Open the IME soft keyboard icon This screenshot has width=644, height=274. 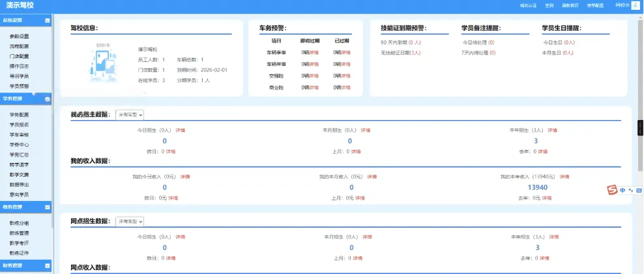pyautogui.click(x=638, y=190)
